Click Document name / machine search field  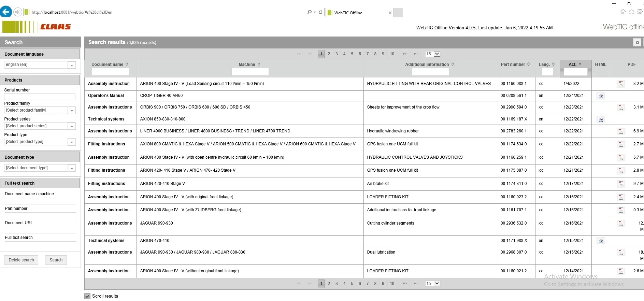40,201
